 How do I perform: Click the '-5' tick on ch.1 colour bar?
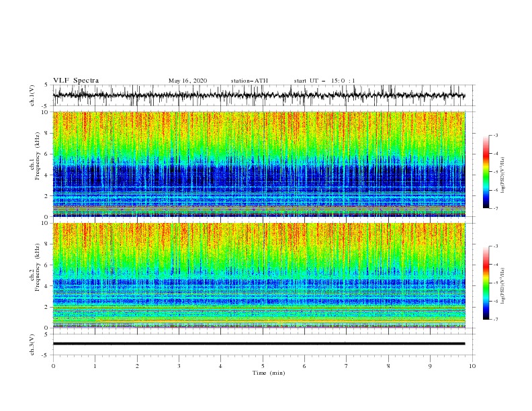496,172
